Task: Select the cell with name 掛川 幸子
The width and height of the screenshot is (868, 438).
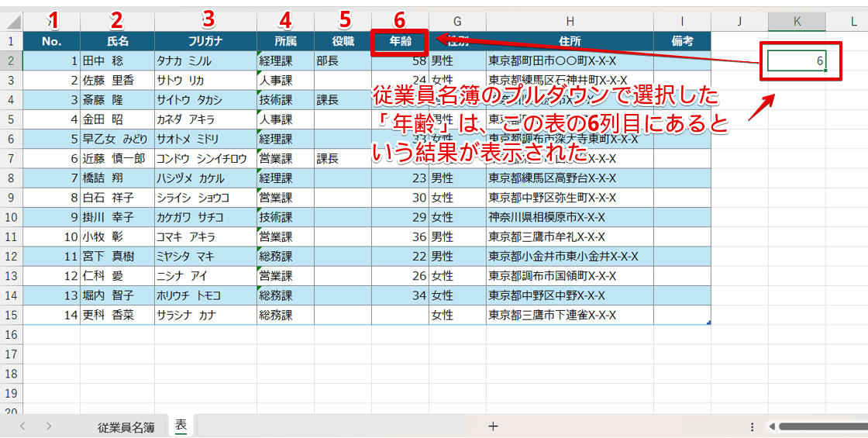Action: pyautogui.click(x=117, y=217)
